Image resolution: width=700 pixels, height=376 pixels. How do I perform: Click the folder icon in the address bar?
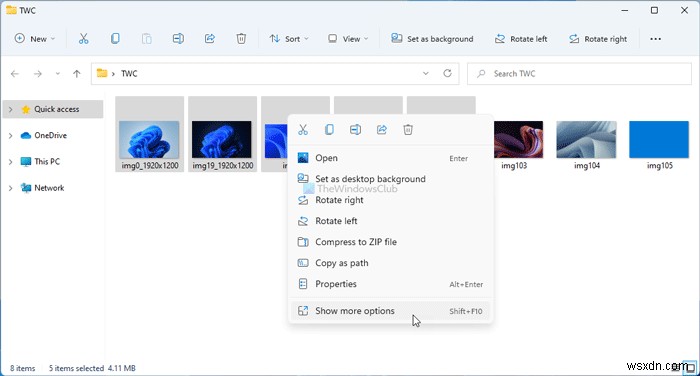pos(102,73)
